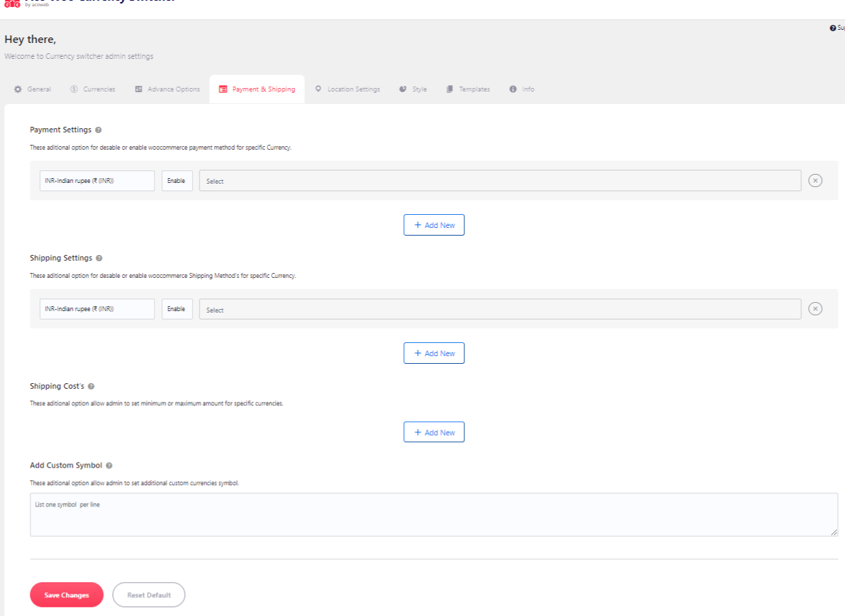The image size is (845, 616).
Task: Open currency dropdown in Shipping Settings
Action: tap(97, 309)
